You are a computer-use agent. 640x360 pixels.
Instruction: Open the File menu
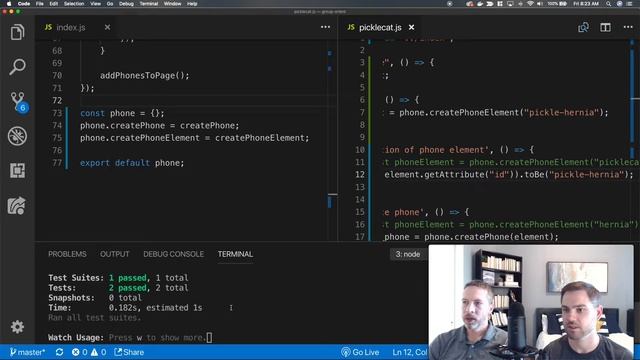point(40,4)
